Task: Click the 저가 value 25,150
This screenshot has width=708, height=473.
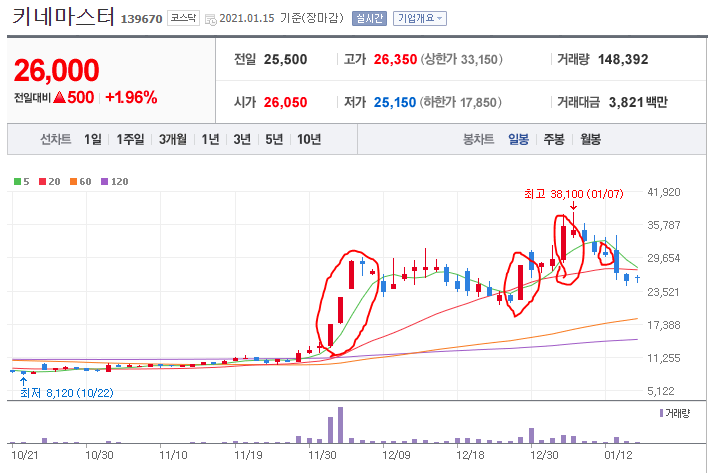Action: pyautogui.click(x=395, y=102)
